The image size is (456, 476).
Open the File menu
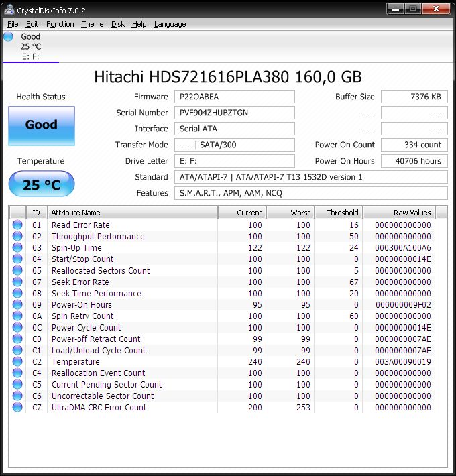(x=13, y=24)
